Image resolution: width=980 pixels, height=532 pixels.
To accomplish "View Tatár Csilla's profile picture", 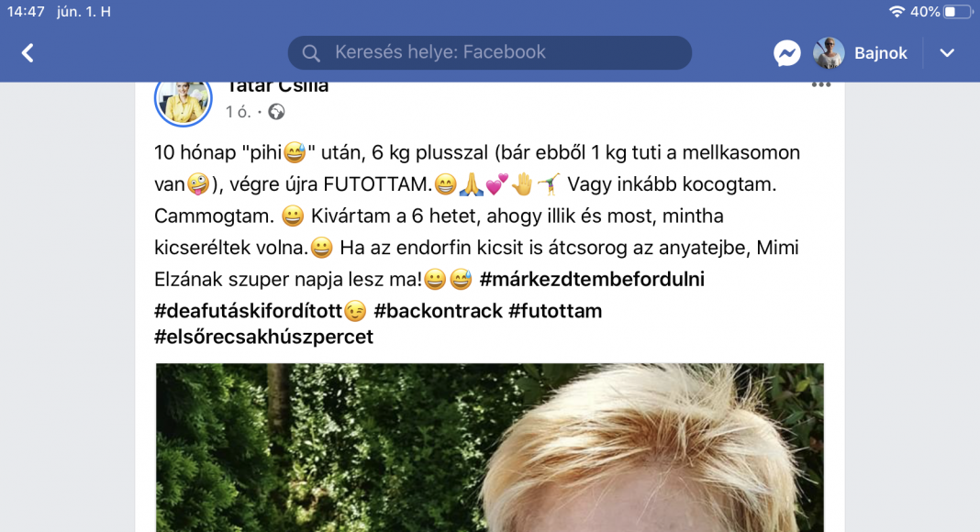I will pos(184,100).
